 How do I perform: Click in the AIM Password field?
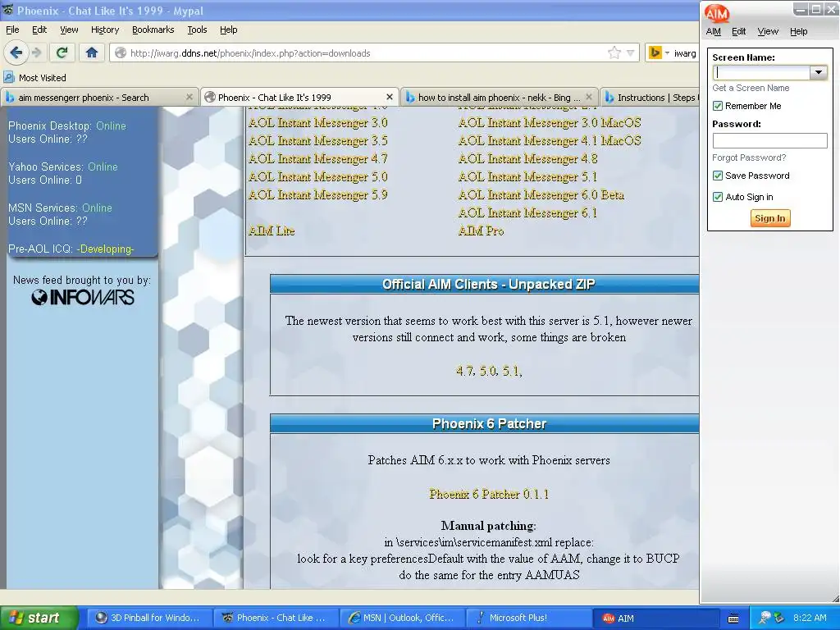tap(769, 140)
